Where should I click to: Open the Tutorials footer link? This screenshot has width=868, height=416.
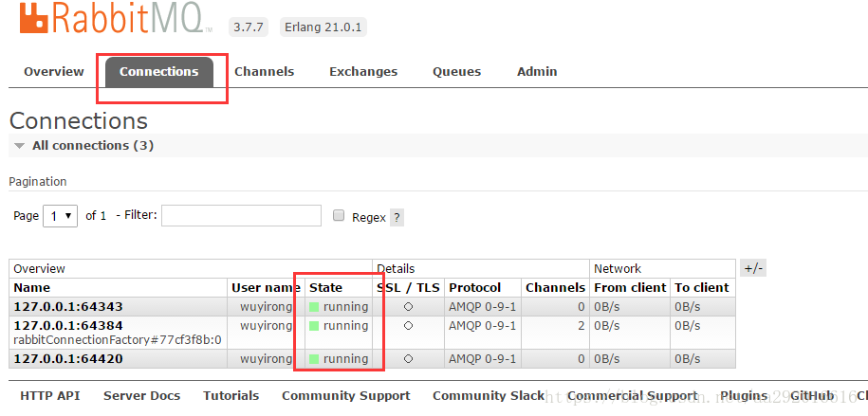231,396
